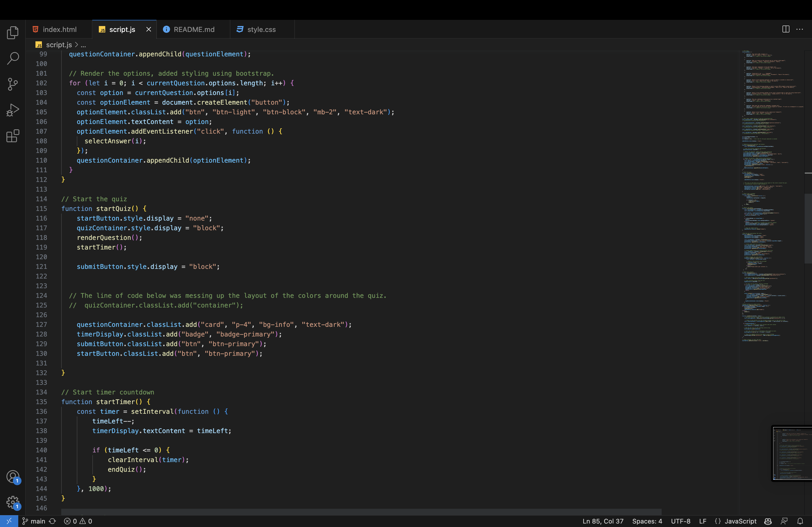Click the remote connection icon in status bar
The image size is (812, 527).
tap(9, 521)
